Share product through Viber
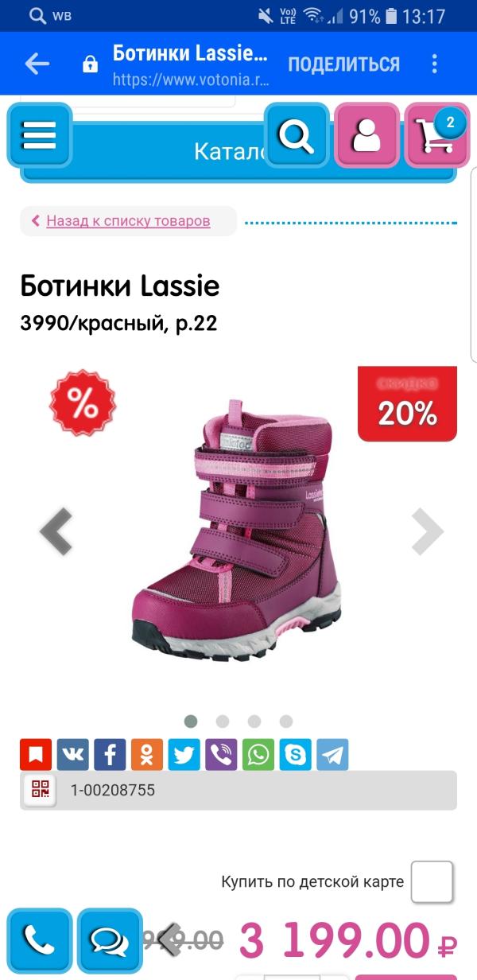Viewport: 477px width, 980px height. (x=221, y=754)
